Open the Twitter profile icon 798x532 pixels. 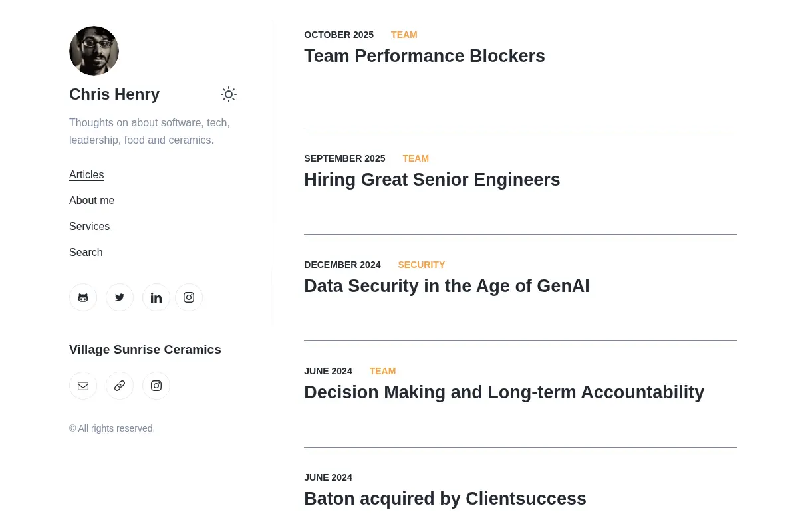120,297
